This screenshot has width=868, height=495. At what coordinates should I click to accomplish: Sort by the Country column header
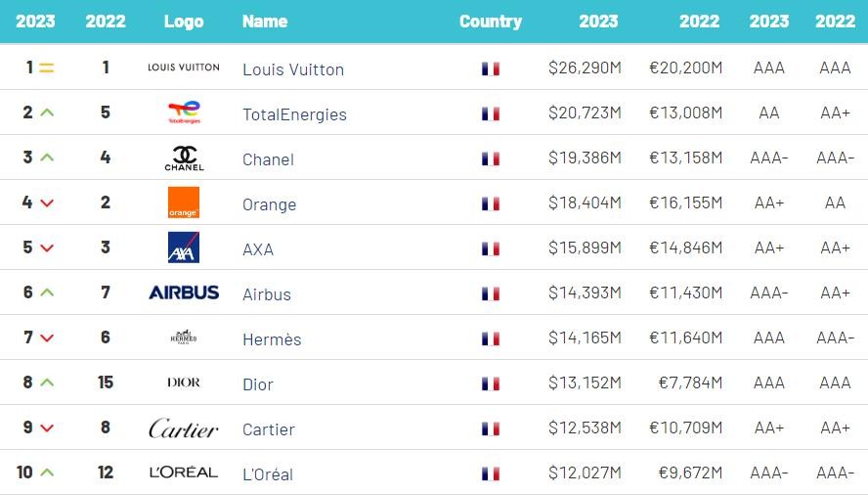click(491, 21)
